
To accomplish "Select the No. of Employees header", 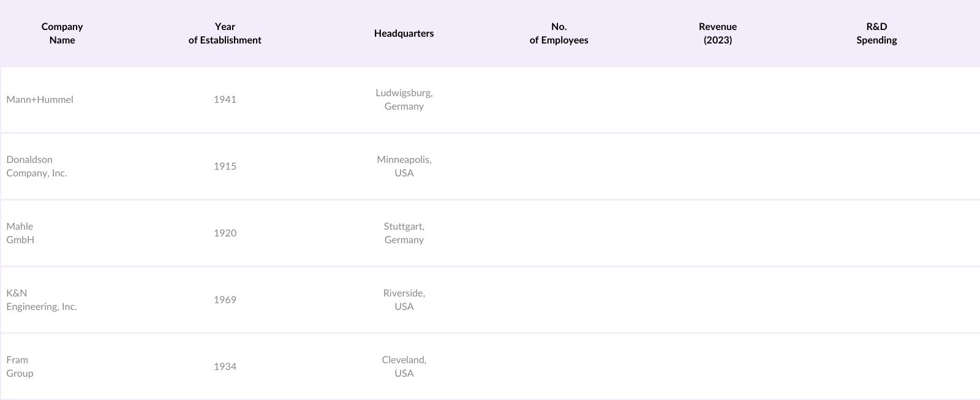I will (559, 34).
